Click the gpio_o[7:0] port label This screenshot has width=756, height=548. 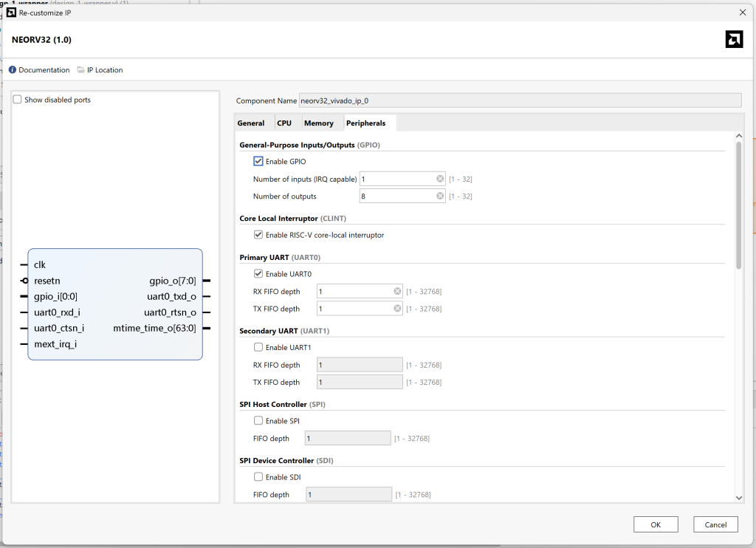click(x=173, y=280)
